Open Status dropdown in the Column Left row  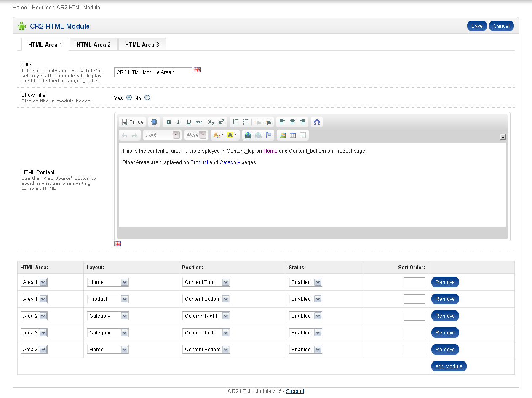tap(305, 333)
